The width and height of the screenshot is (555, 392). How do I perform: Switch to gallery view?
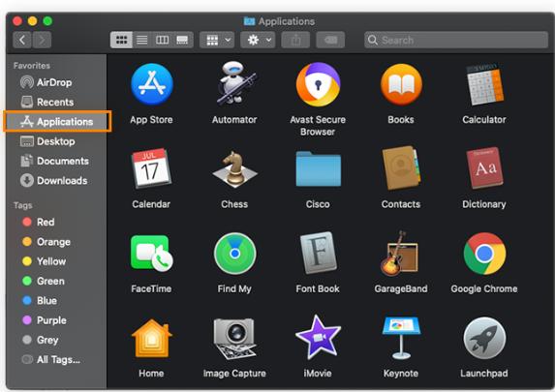(x=183, y=40)
